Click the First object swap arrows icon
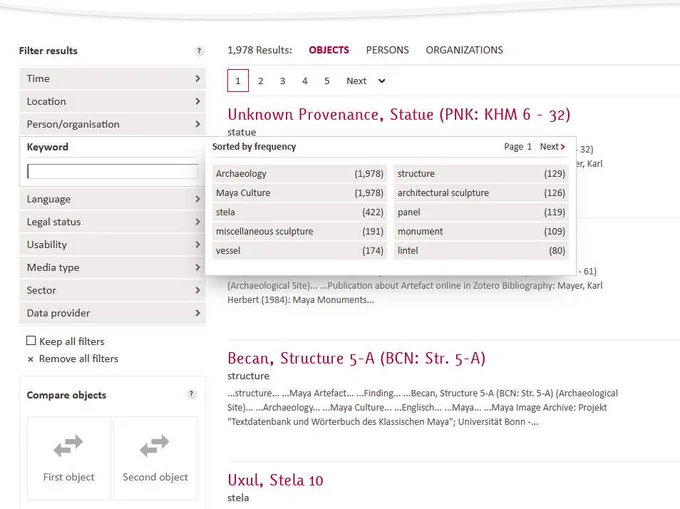Image resolution: width=680 pixels, height=509 pixels. point(68,445)
